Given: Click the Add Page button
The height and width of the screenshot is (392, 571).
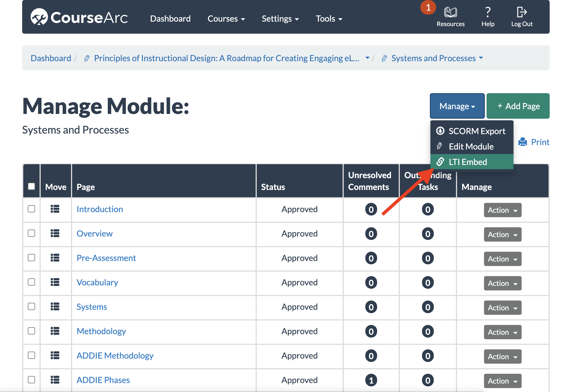Looking at the screenshot, I should coord(518,106).
